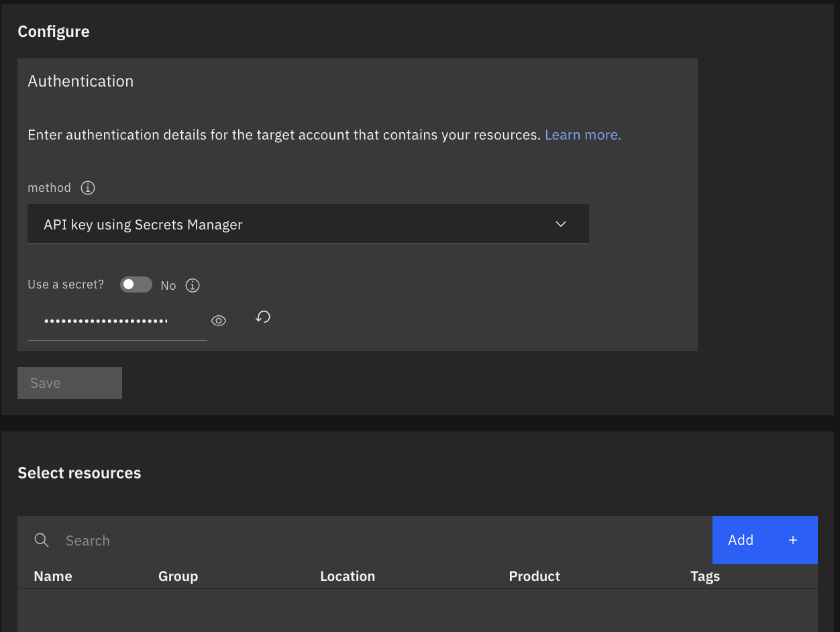Viewport: 840px width, 632px height.
Task: Open the "Learn more" link
Action: point(581,134)
